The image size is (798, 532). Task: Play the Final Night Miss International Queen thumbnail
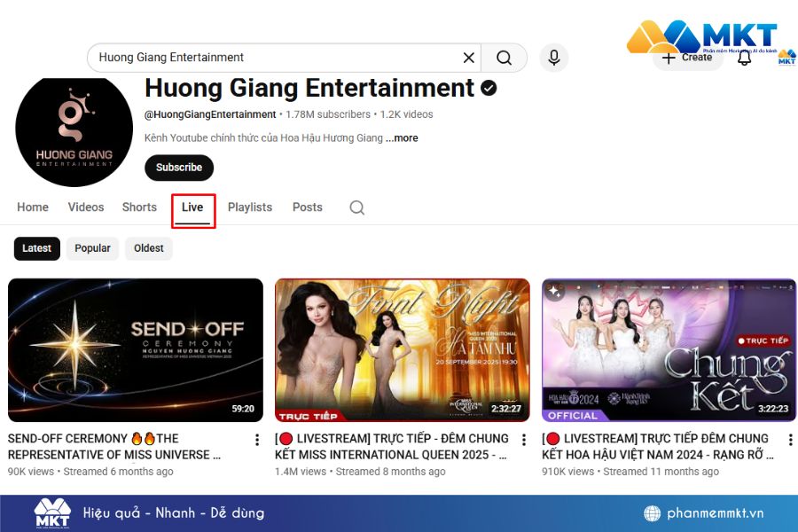pos(402,349)
